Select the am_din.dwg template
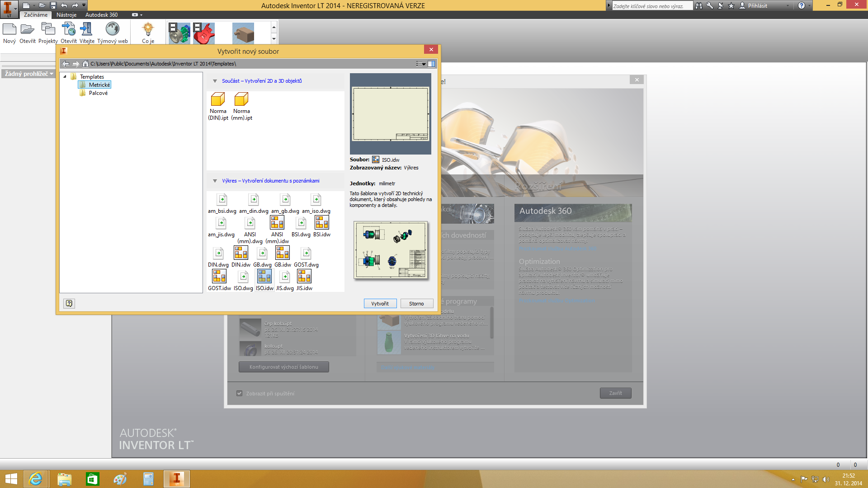Screen dimensions: 868x488 254,204
